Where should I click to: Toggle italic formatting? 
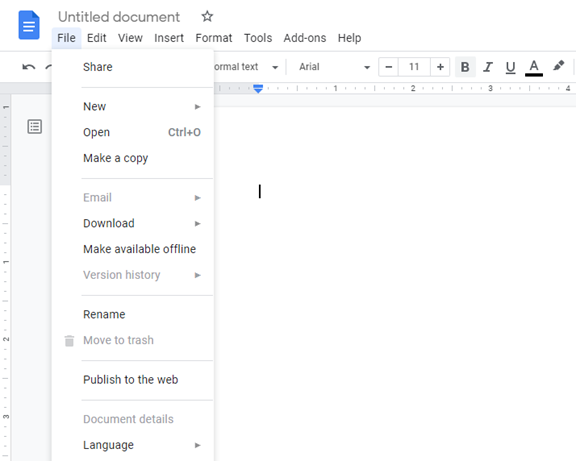[x=488, y=67]
